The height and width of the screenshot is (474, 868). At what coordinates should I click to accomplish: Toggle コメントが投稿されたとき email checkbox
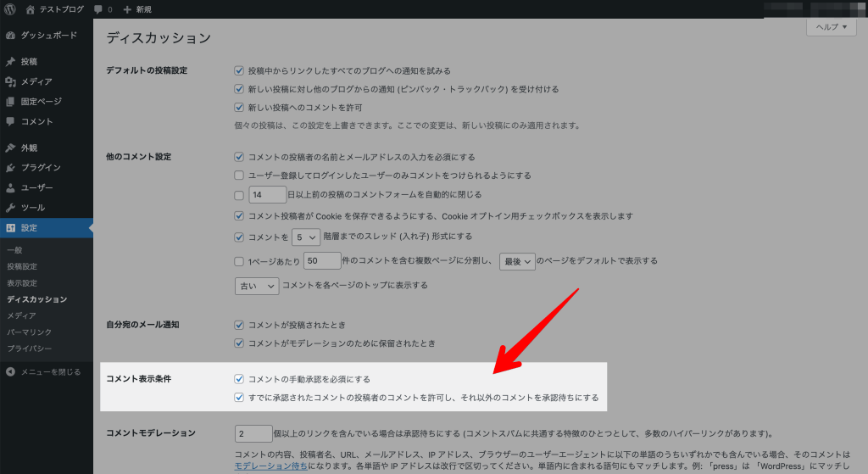click(x=239, y=325)
